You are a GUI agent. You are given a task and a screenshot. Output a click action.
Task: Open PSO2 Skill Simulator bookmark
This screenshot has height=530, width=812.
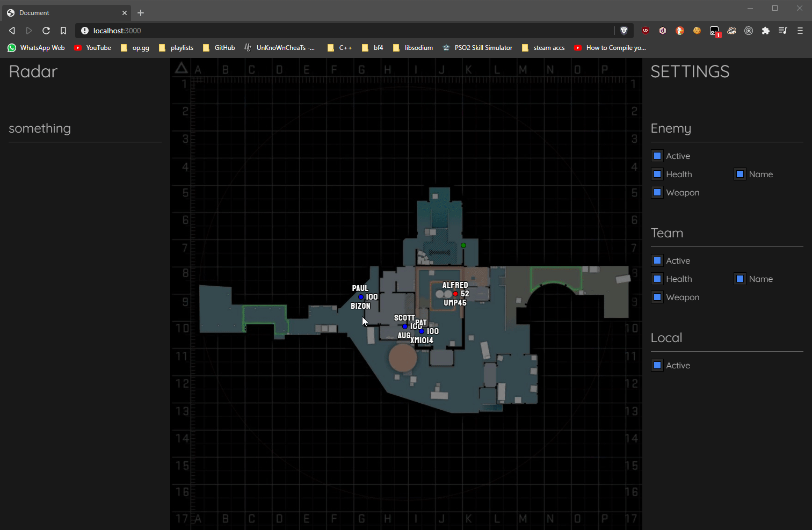click(477, 48)
